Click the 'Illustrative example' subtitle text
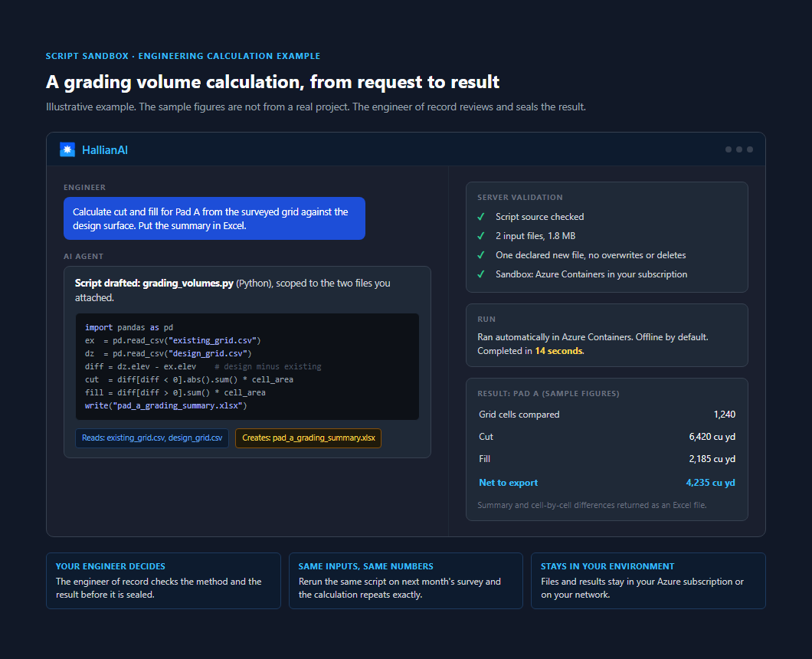The image size is (812, 659). click(x=316, y=107)
